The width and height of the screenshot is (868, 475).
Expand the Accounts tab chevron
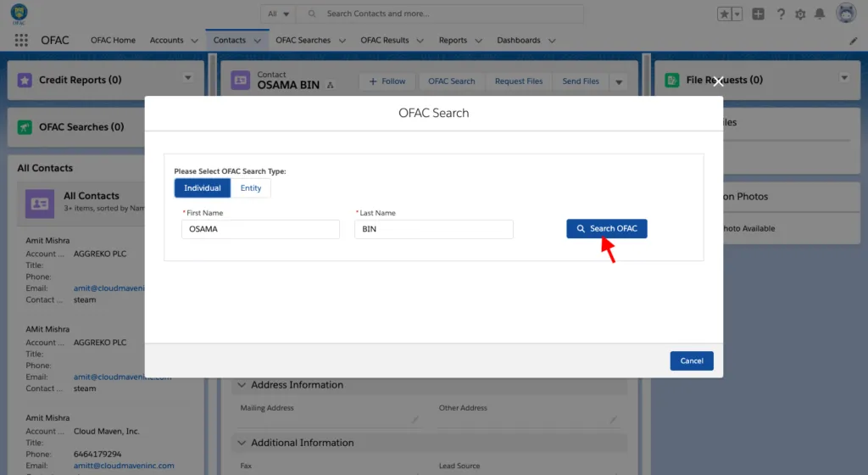pyautogui.click(x=194, y=41)
